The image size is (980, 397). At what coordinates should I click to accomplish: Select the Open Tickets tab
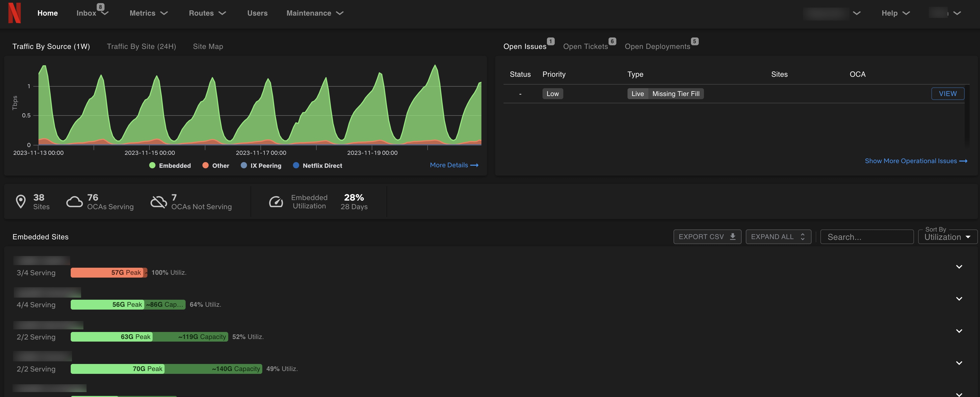pyautogui.click(x=585, y=46)
